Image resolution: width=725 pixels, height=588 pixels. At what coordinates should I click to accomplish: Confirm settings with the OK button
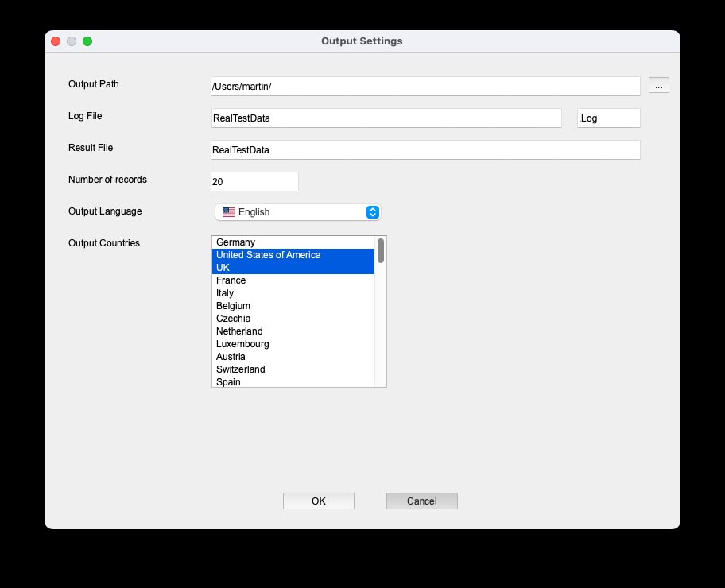tap(318, 501)
